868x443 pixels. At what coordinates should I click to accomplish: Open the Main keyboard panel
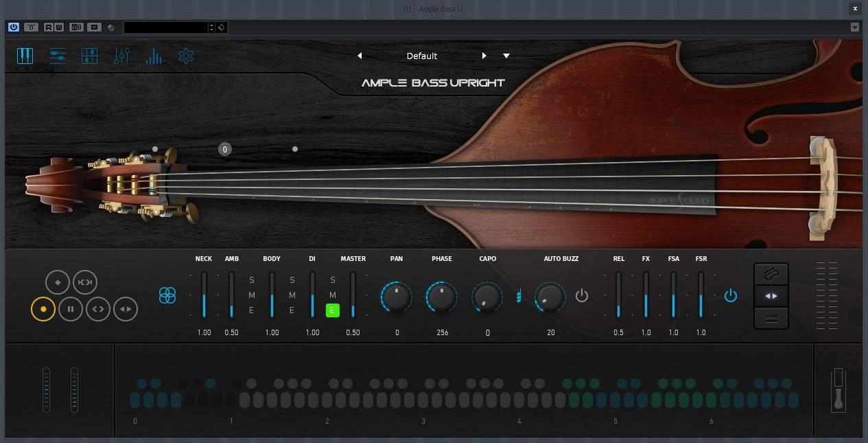click(25, 56)
